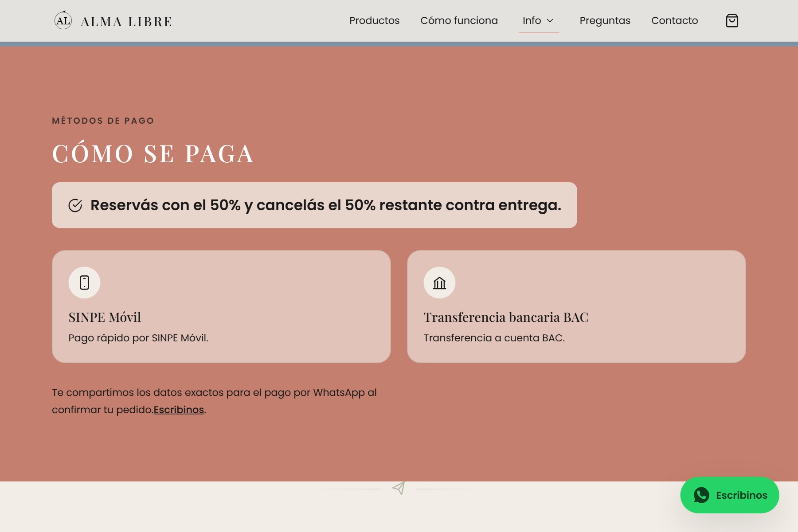Click the 'Reservás con el 50%' banner text
798x532 pixels.
[x=326, y=205]
